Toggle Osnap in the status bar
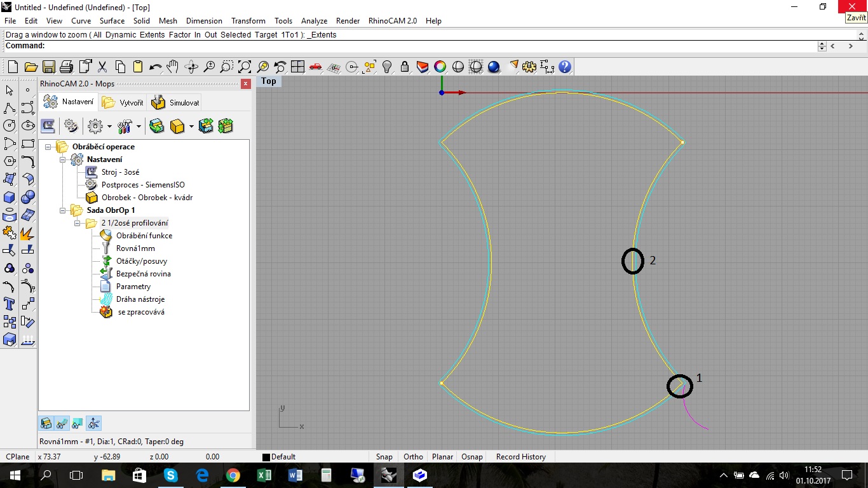This screenshot has height=488, width=868. pyautogui.click(x=471, y=457)
